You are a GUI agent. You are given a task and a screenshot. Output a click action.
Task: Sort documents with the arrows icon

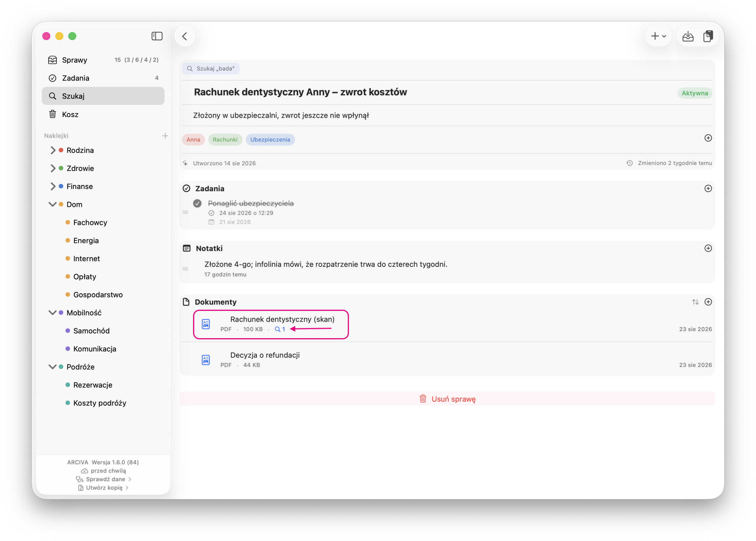pos(695,302)
